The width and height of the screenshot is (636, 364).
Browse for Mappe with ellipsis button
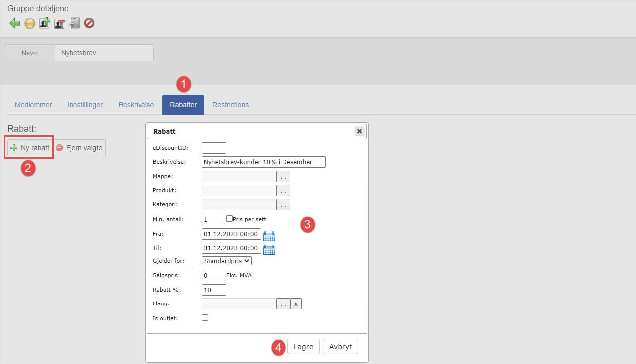(x=283, y=176)
